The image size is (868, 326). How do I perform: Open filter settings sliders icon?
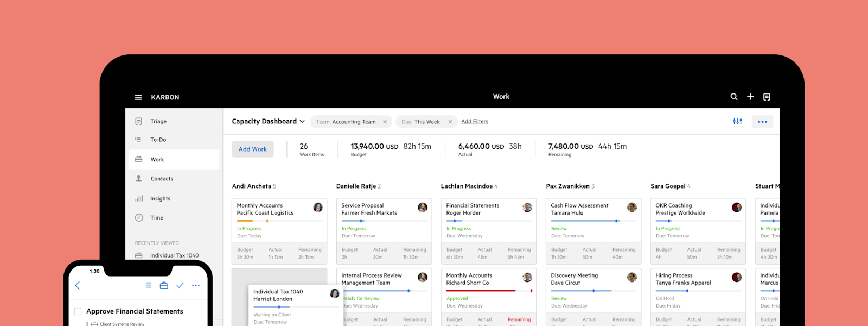point(737,121)
